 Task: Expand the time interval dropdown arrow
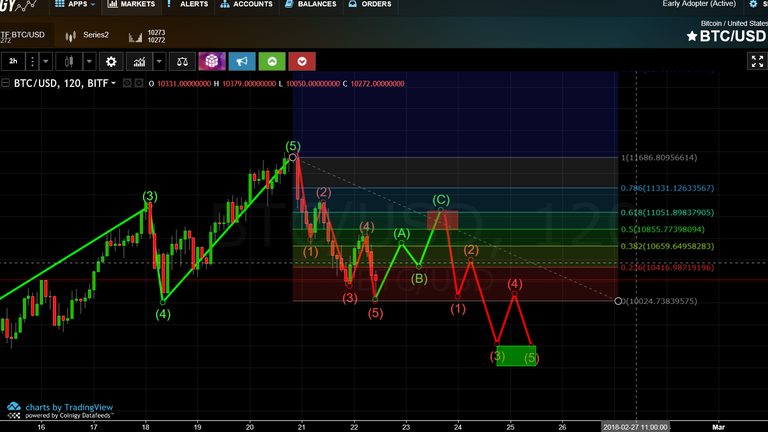pos(46,61)
